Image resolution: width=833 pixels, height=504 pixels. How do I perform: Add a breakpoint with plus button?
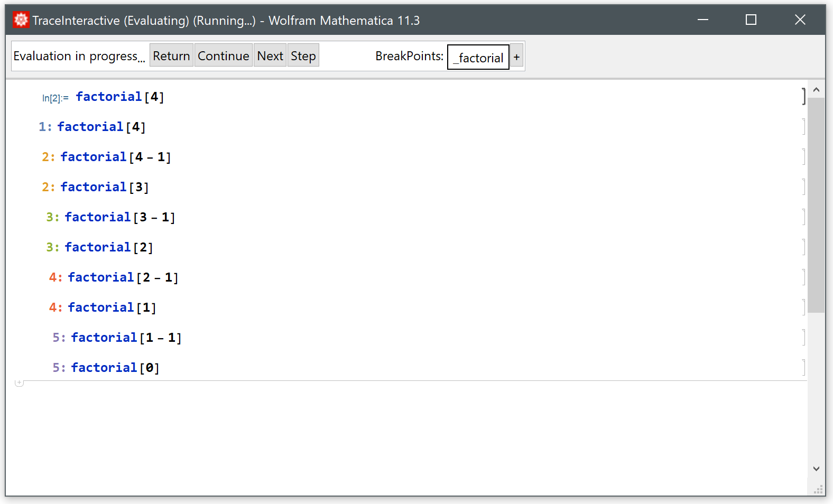pos(516,57)
